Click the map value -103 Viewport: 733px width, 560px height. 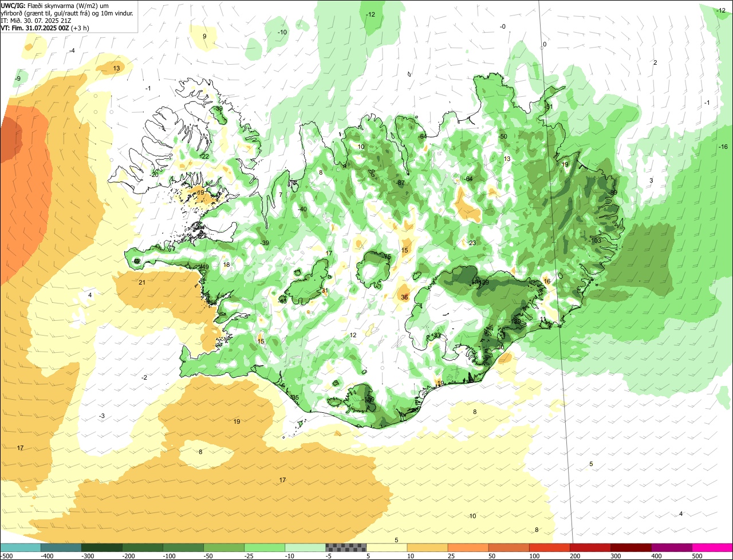[x=596, y=241]
